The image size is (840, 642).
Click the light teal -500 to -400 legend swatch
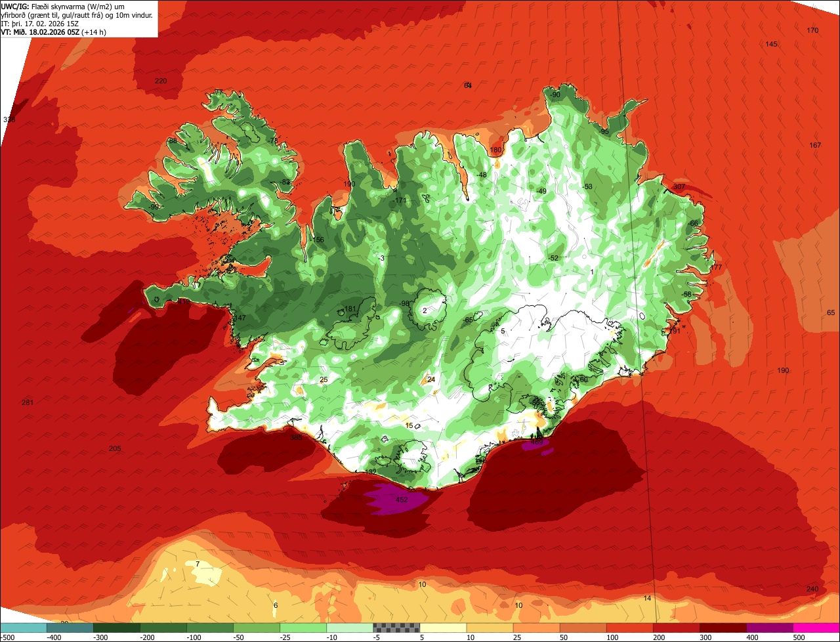tap(24, 628)
